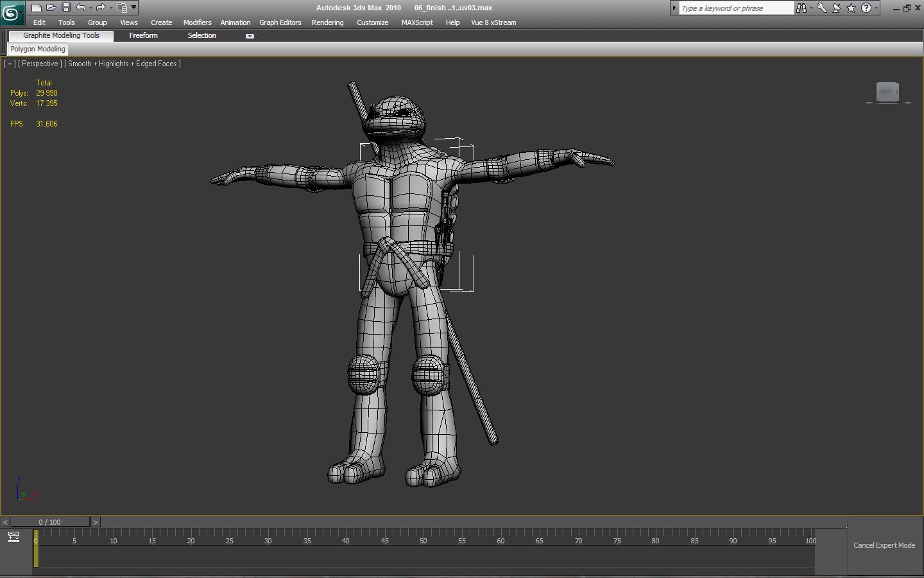
Task: Expand the Polygon Modeling panel
Action: pos(38,49)
